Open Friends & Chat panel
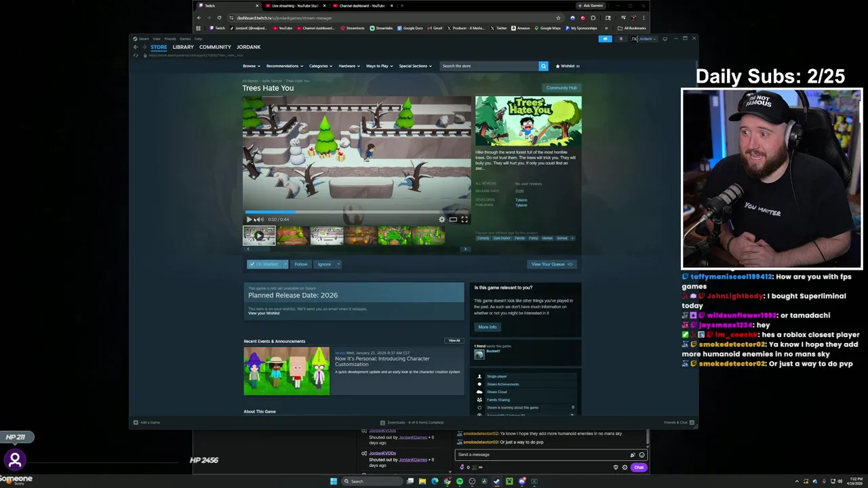The width and height of the screenshot is (868, 488). (x=678, y=422)
